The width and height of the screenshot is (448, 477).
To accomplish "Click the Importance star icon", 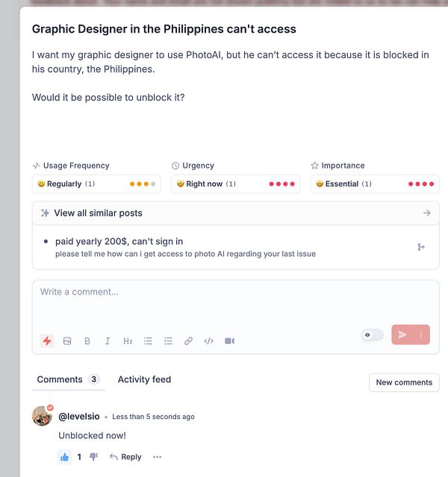I will 314,166.
